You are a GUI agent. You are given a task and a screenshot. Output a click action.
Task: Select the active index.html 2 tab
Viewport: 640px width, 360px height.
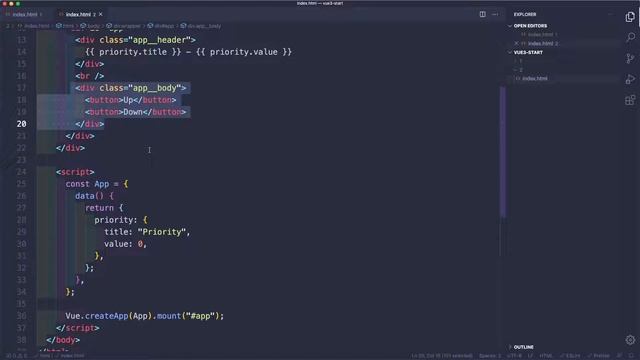(80, 14)
